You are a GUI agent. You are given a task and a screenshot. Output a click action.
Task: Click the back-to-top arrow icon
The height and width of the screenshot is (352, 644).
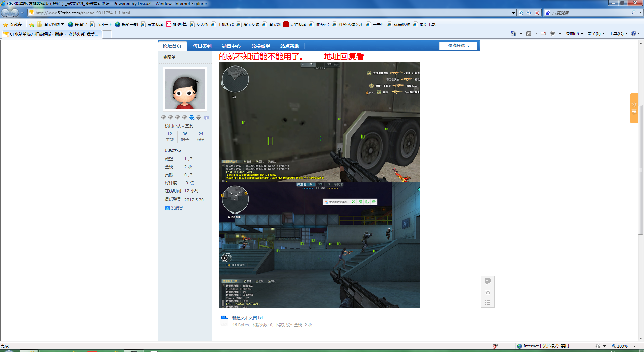click(488, 292)
